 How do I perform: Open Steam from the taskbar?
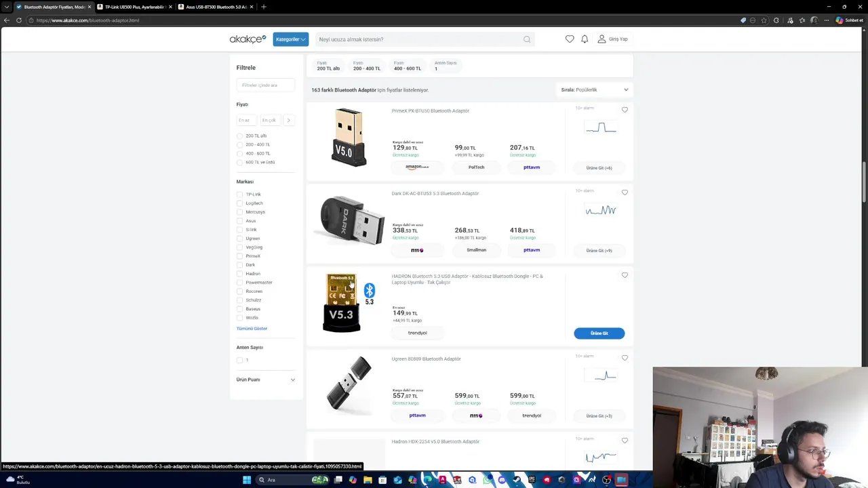(x=517, y=480)
